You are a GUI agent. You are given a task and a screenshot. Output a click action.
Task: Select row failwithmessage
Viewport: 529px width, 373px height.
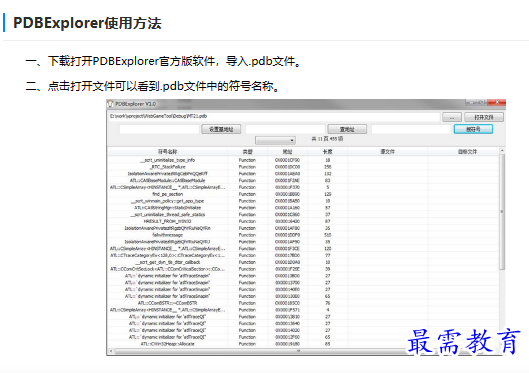(x=303, y=235)
